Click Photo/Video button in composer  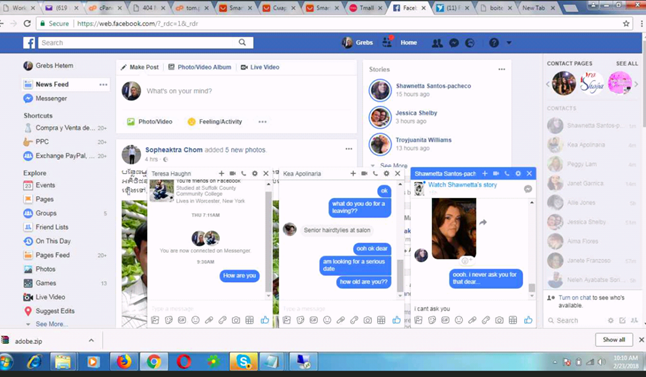(x=150, y=122)
